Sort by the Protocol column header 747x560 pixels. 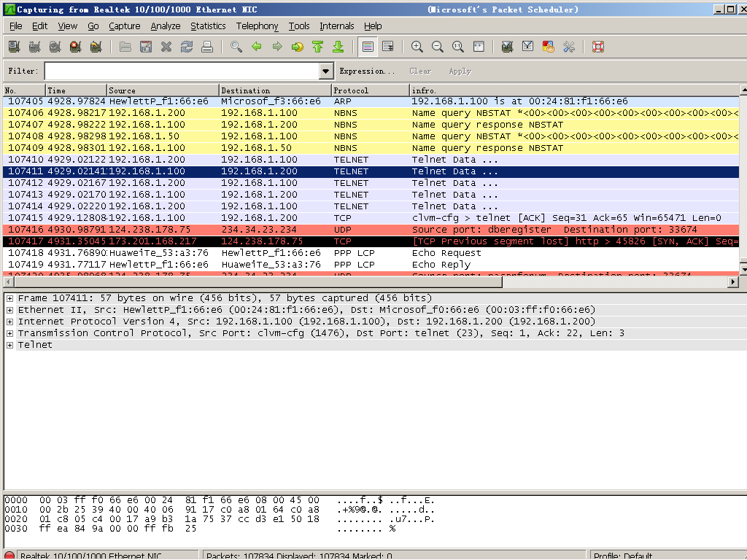pos(370,90)
